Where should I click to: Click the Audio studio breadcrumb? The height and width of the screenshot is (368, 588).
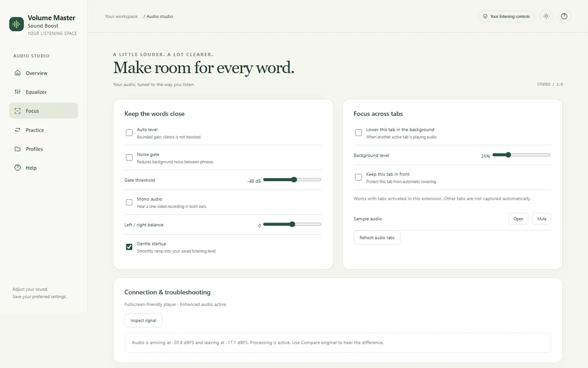[x=159, y=17]
